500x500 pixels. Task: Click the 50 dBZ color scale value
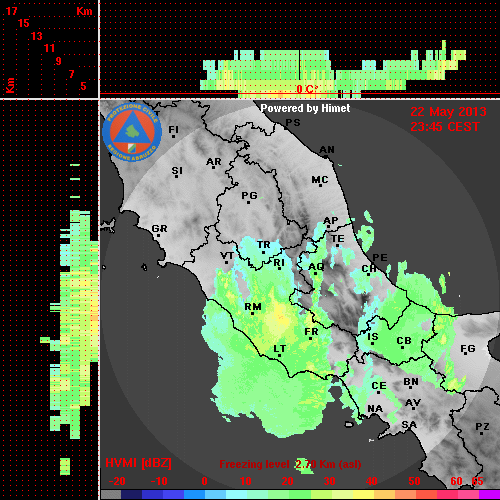tap(414, 481)
